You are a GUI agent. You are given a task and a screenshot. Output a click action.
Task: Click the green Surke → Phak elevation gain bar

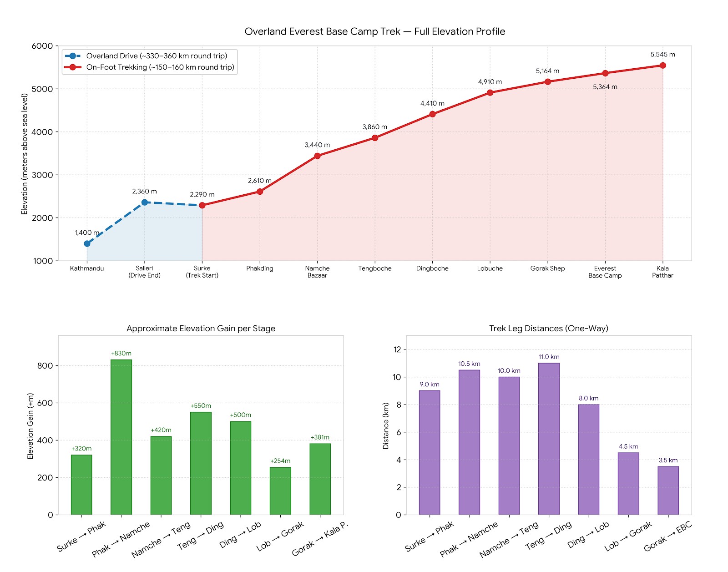(81, 485)
